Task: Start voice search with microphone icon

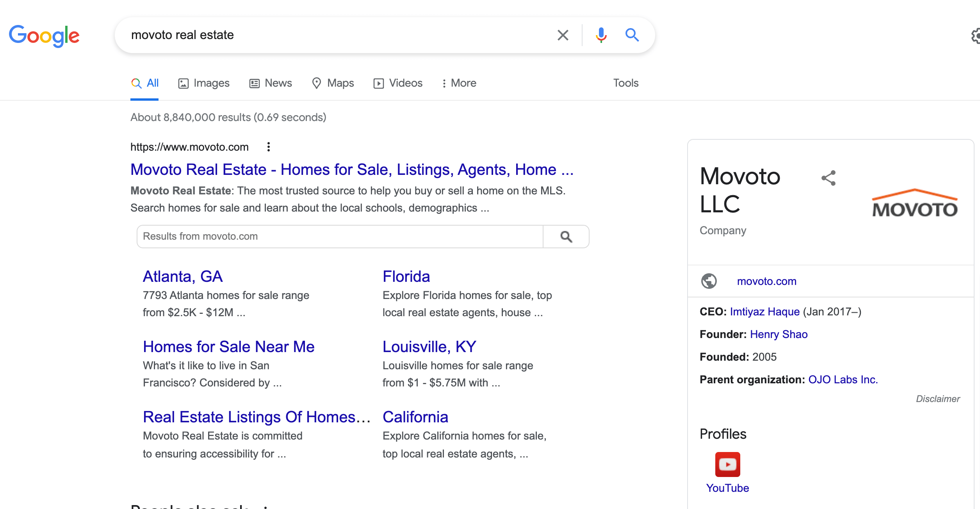Action: click(x=601, y=35)
